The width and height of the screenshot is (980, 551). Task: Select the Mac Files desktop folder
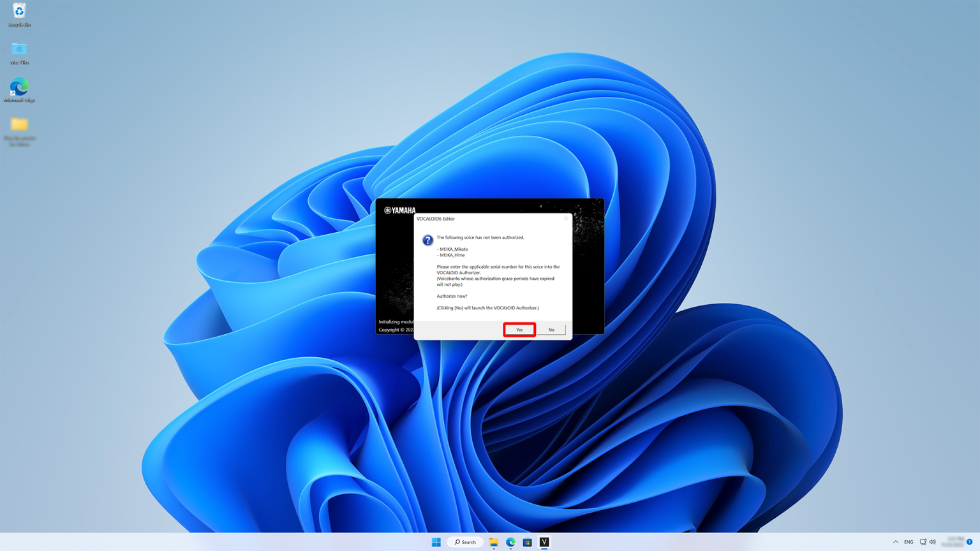(x=19, y=52)
